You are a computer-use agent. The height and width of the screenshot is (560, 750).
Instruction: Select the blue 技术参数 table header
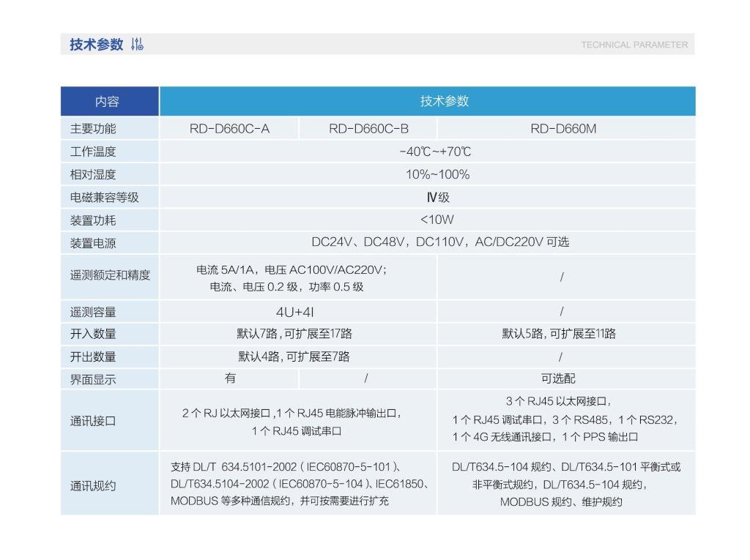pos(444,102)
